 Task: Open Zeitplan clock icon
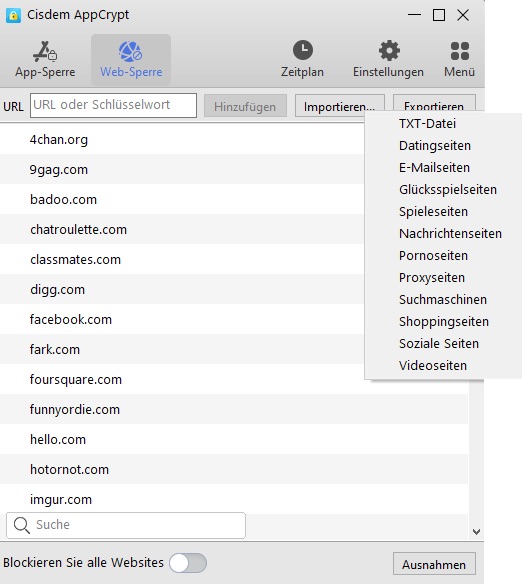click(303, 50)
